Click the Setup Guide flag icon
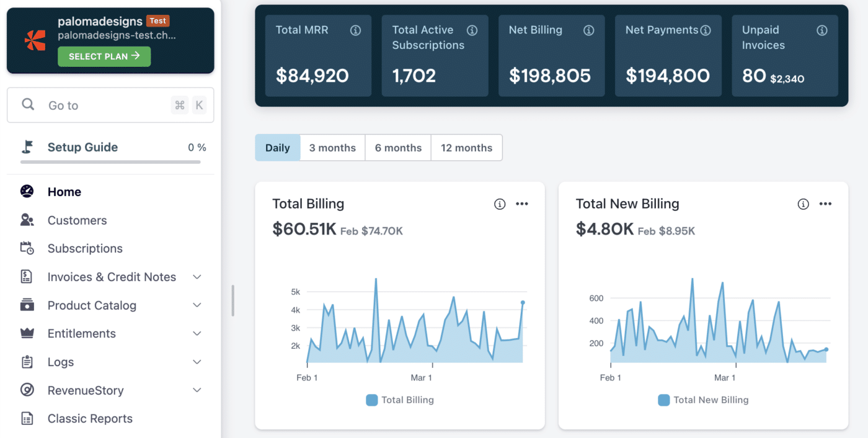This screenshot has width=868, height=438. (x=26, y=146)
